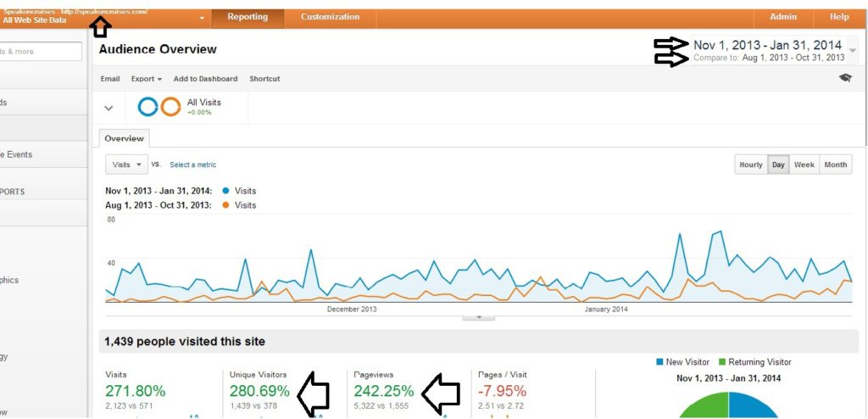Click the blue Visits legend dot for Nov 1 range
Image resolution: width=868 pixels, height=419 pixels.
click(225, 191)
